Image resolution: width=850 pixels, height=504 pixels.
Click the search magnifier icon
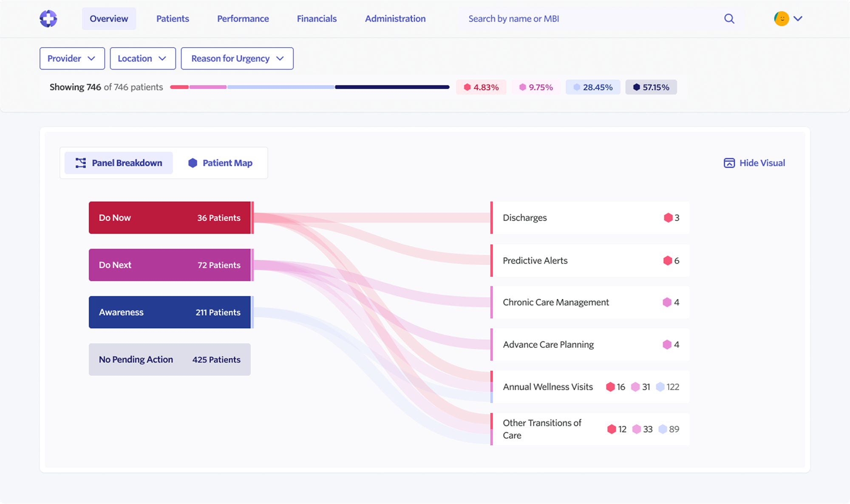point(729,19)
